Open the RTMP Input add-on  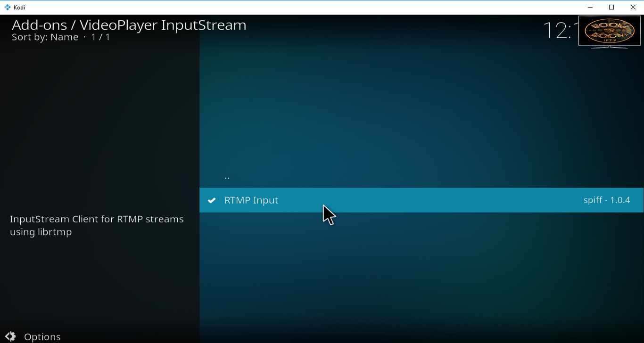click(421, 200)
